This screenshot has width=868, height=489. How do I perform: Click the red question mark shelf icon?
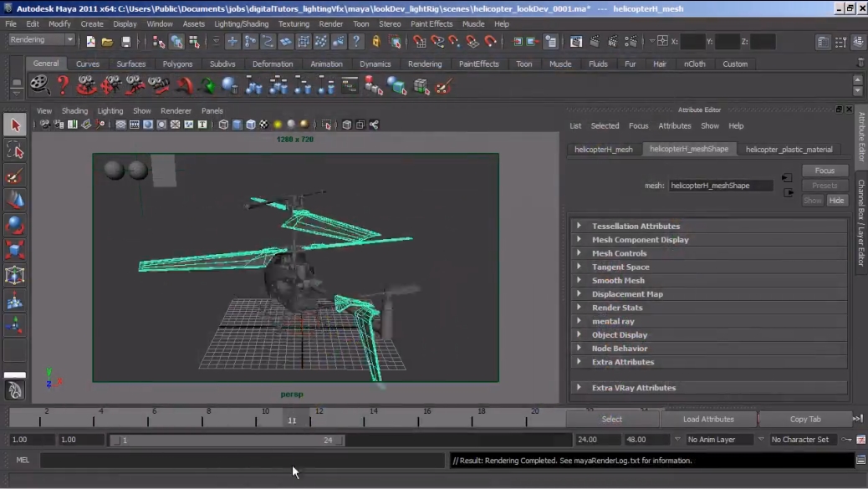(x=63, y=85)
